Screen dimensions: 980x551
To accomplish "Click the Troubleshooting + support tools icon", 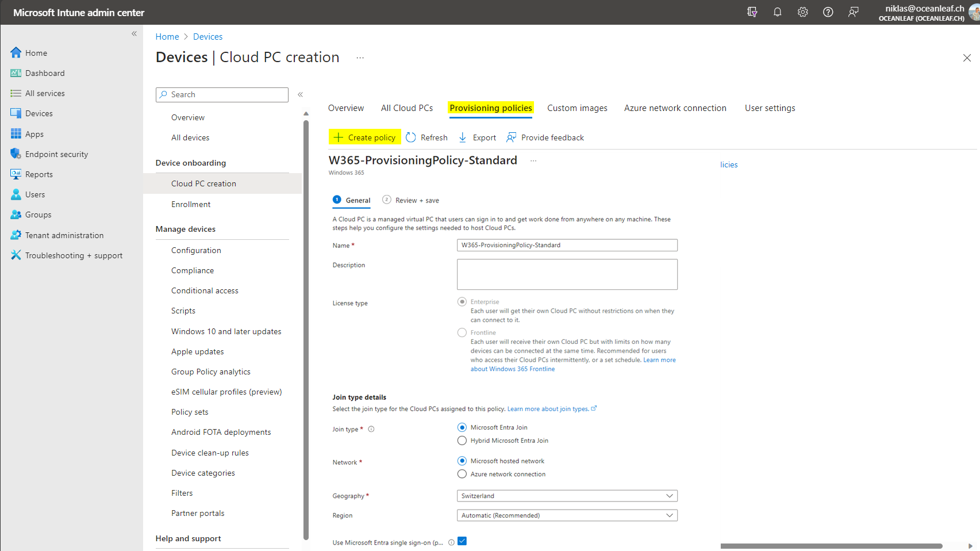I will (x=16, y=255).
